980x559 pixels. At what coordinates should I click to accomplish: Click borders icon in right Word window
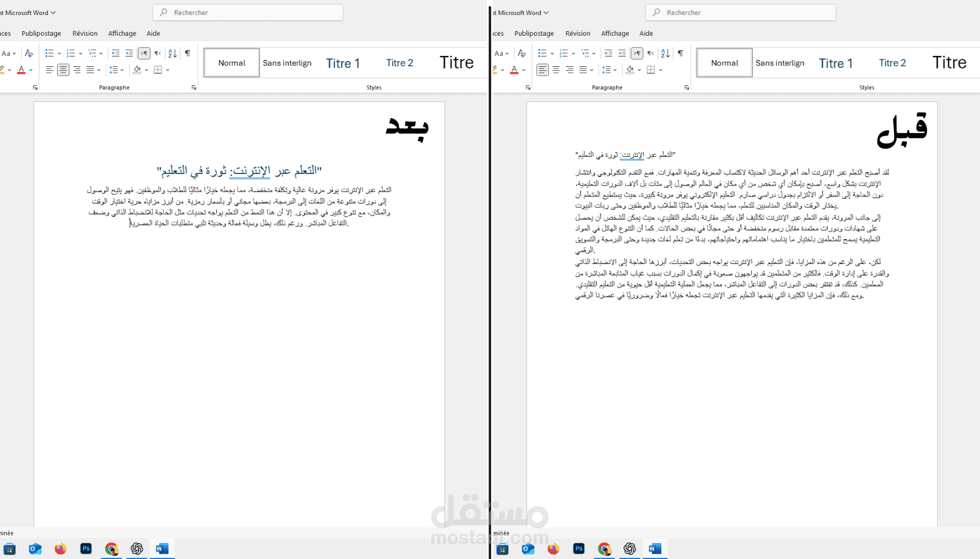651,70
